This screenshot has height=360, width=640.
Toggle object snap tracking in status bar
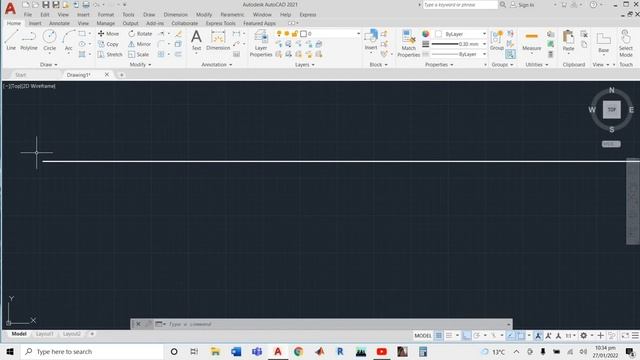511,336
